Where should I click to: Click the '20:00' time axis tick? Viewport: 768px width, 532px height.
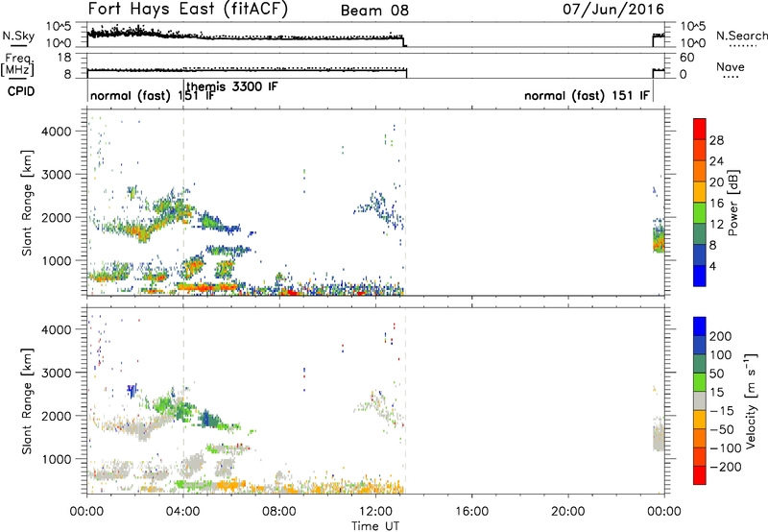click(567, 512)
